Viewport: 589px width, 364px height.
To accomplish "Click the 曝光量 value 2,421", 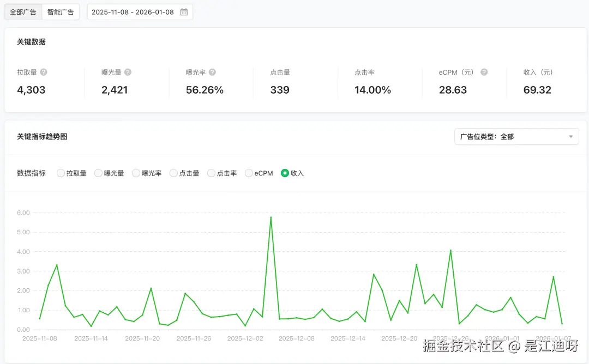I will (115, 90).
